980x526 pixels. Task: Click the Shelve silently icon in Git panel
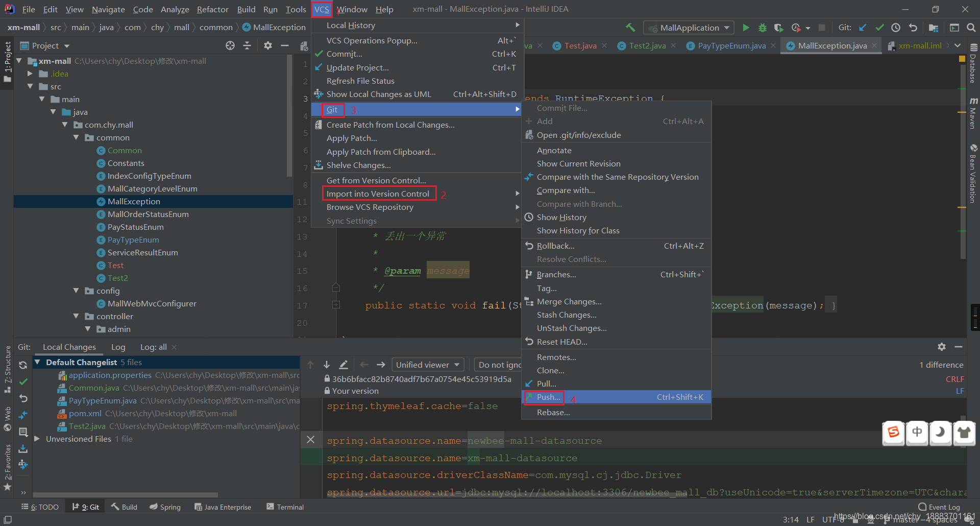click(23, 449)
